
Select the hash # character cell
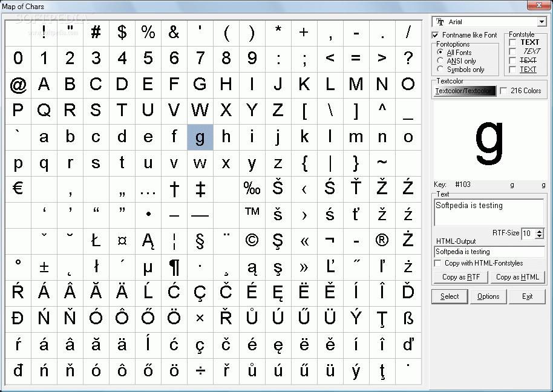[96, 33]
